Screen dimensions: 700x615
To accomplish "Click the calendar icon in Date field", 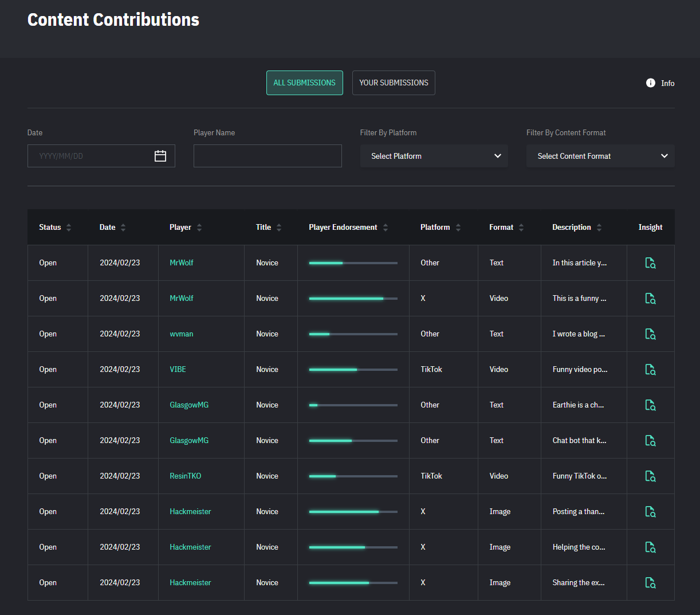I will pos(160,156).
